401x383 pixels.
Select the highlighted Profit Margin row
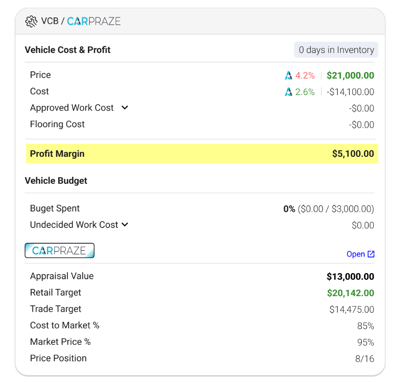[x=202, y=154]
